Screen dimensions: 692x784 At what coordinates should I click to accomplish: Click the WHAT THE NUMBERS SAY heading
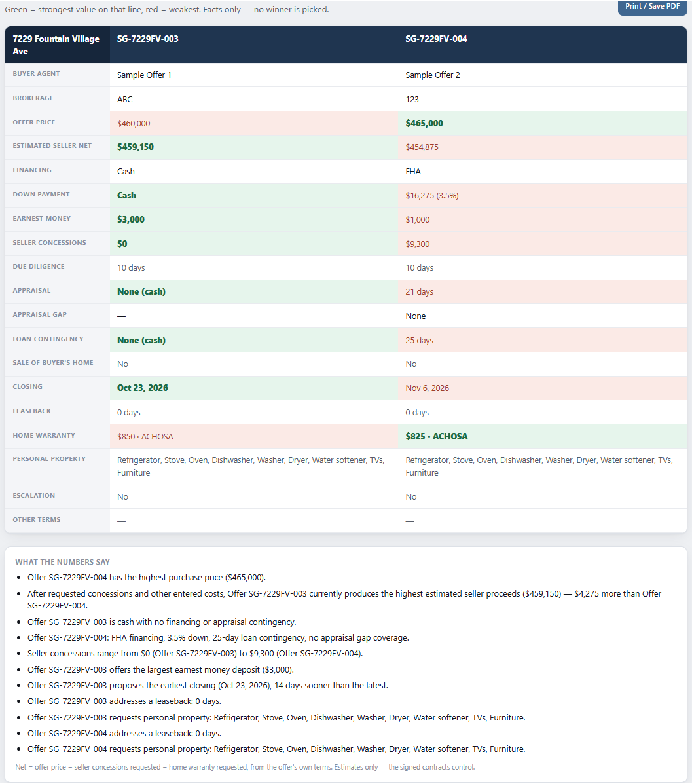point(62,562)
